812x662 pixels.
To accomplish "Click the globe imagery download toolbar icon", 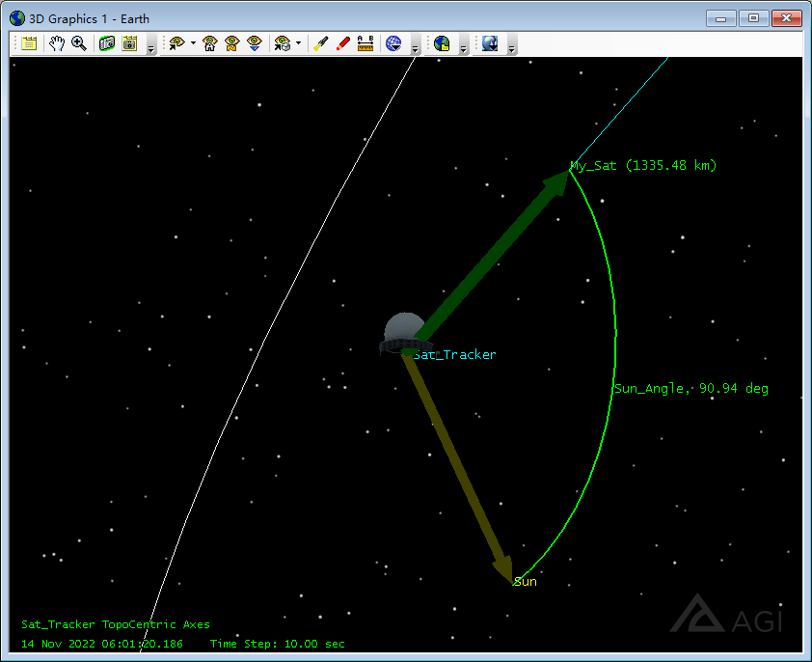I will [x=490, y=43].
